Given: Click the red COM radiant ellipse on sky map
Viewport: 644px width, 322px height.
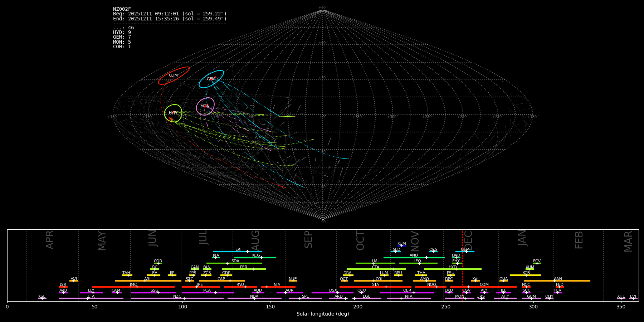Looking at the screenshot, I should point(174,75).
